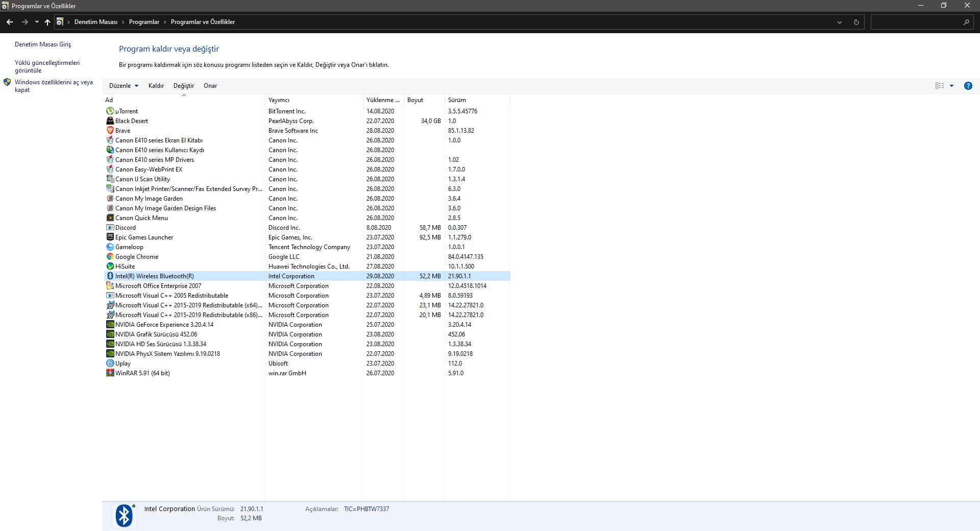Select NVIDIA Grafik Sürücüsü 452.06

click(x=307, y=334)
